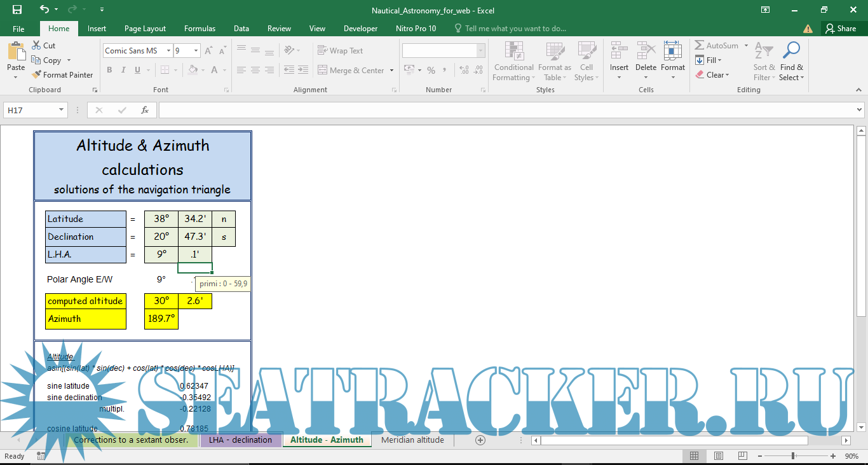Switch to Meridian altitude sheet tab

[x=412, y=440]
